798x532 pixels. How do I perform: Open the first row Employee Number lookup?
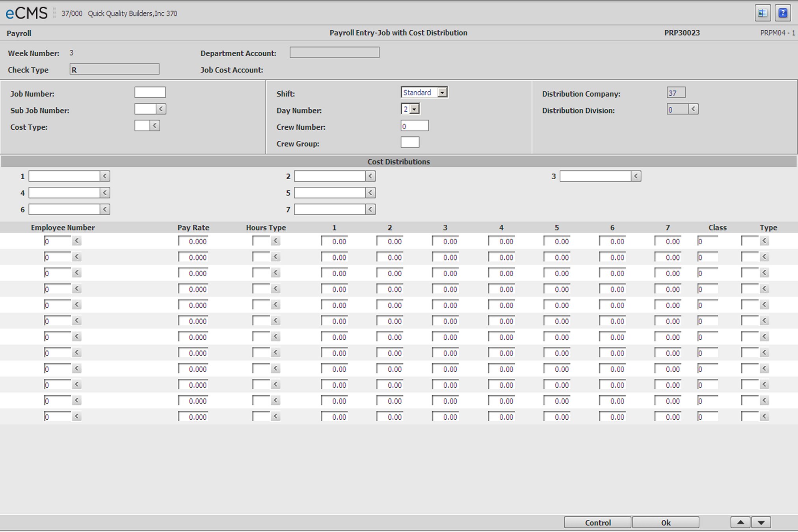pos(77,241)
